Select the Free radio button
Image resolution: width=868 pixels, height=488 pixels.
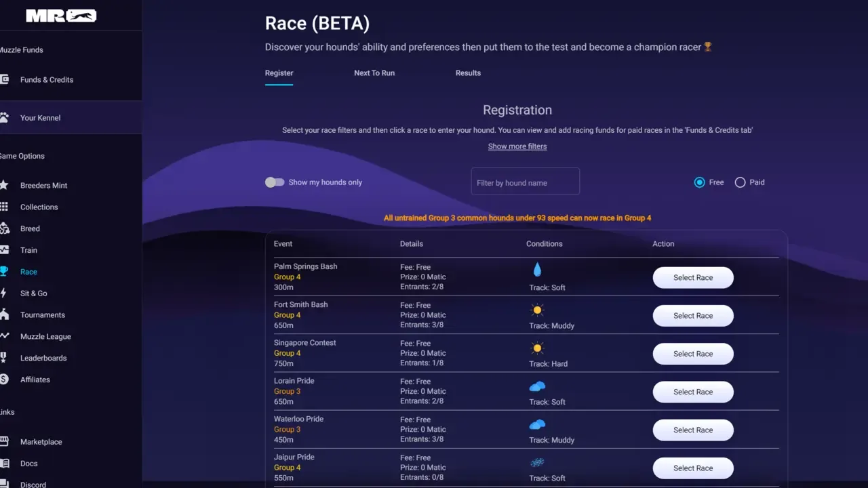click(700, 182)
